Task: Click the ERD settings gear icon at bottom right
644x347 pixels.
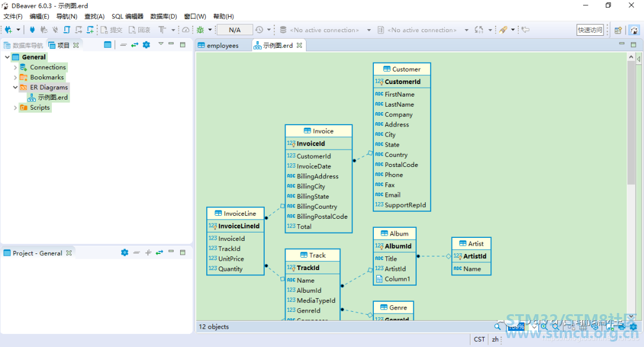Action: point(633,327)
